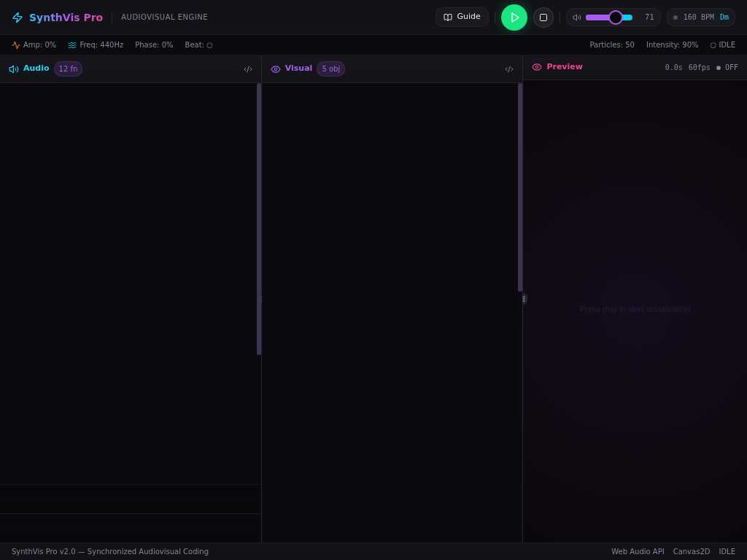Image resolution: width=747 pixels, height=560 pixels.
Task: Click the Visual panel eye icon
Action: pyautogui.click(x=275, y=69)
